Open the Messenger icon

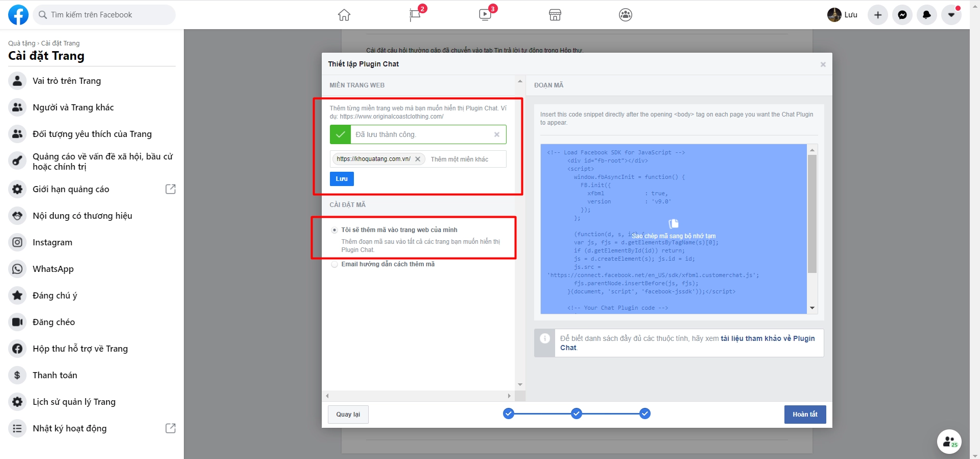click(902, 15)
